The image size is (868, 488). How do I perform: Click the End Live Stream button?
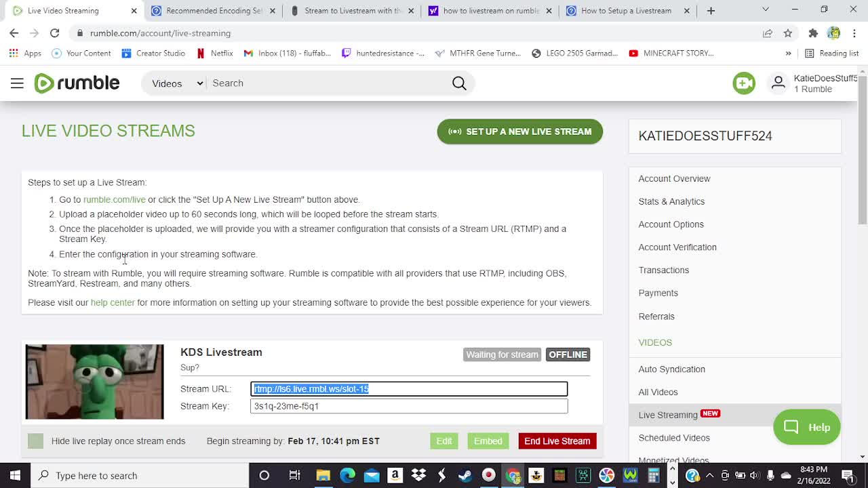pyautogui.click(x=557, y=441)
